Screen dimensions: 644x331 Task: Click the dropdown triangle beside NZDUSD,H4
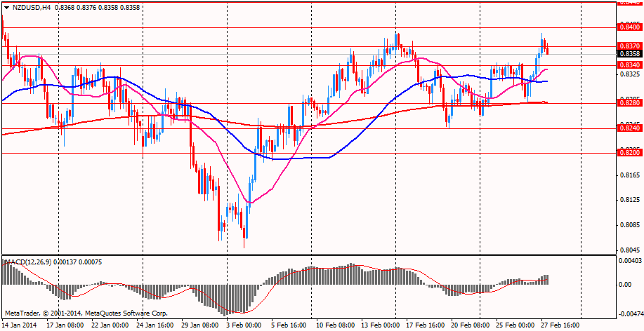(x=6, y=7)
